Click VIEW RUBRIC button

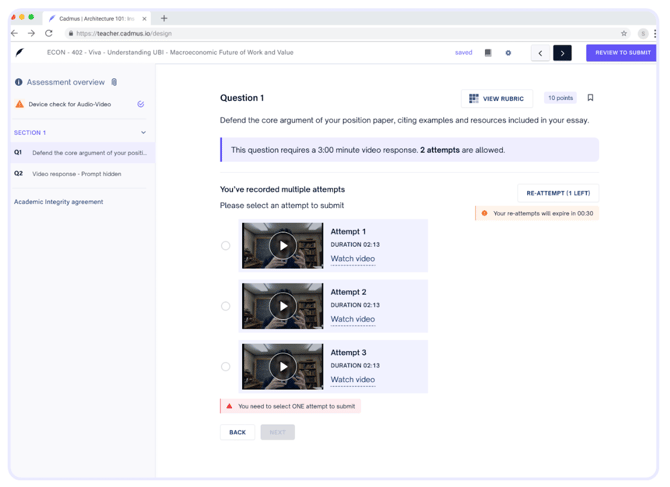pyautogui.click(x=497, y=98)
